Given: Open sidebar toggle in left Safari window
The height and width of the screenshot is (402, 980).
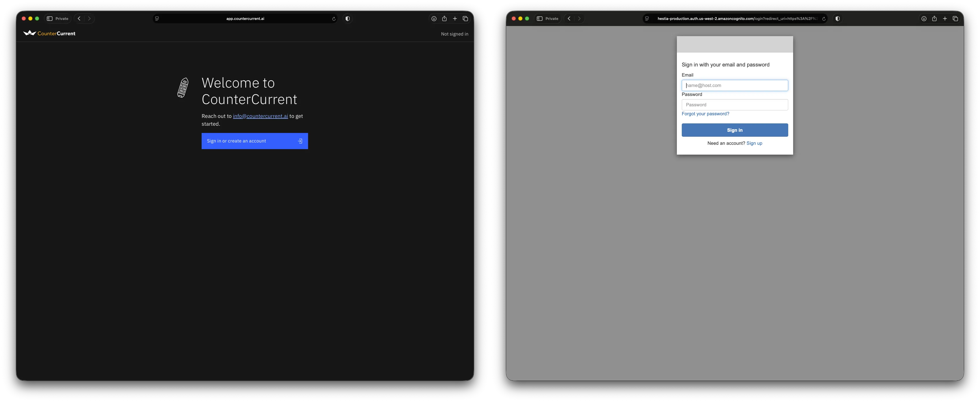Looking at the screenshot, I should pyautogui.click(x=49, y=18).
